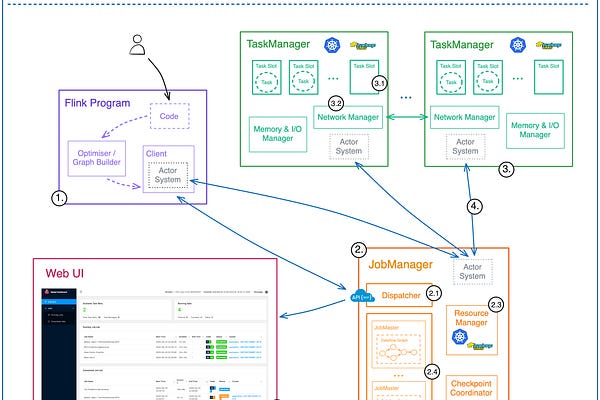Click the Actor System box in left TaskManager
This screenshot has width=600, height=400.
pyautogui.click(x=349, y=147)
